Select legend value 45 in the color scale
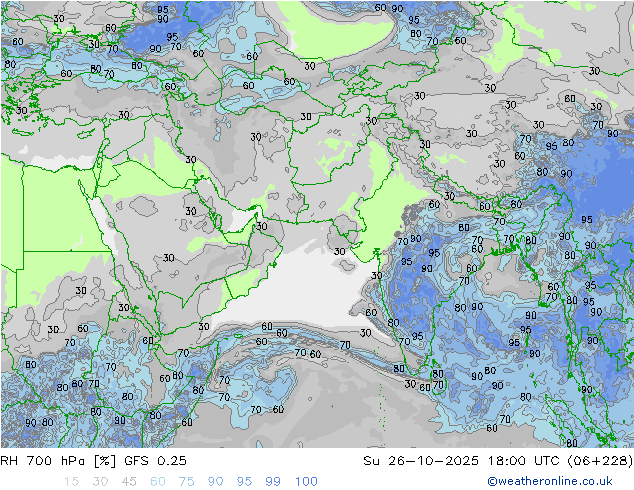 tap(129, 481)
